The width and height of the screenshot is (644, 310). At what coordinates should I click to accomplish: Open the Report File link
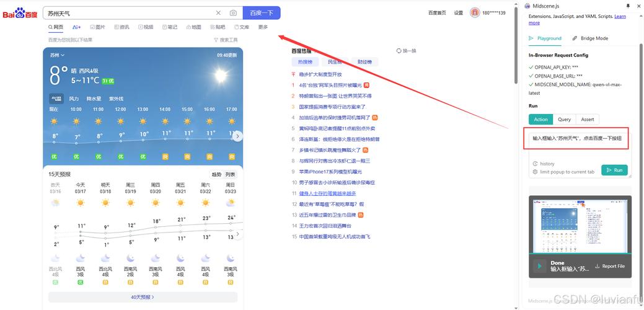[x=610, y=266]
